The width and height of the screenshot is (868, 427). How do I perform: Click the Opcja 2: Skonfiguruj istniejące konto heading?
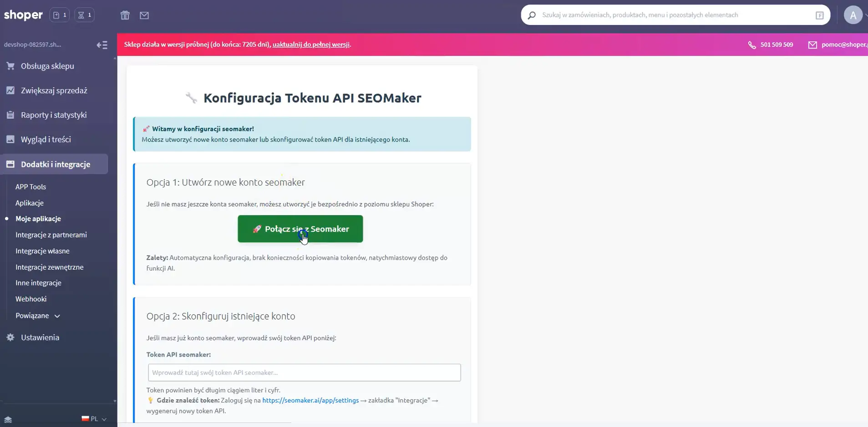(x=221, y=316)
